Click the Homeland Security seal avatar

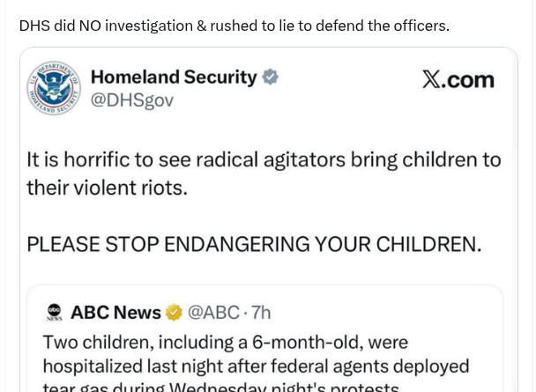coord(54,89)
